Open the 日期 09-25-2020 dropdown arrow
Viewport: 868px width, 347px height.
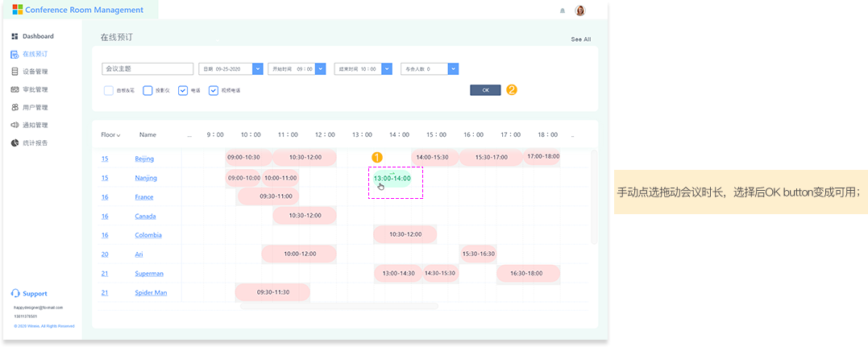click(258, 69)
